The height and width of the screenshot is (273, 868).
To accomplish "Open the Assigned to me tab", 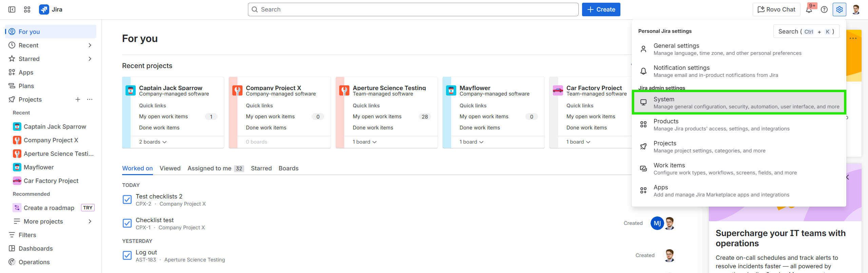I will click(216, 168).
